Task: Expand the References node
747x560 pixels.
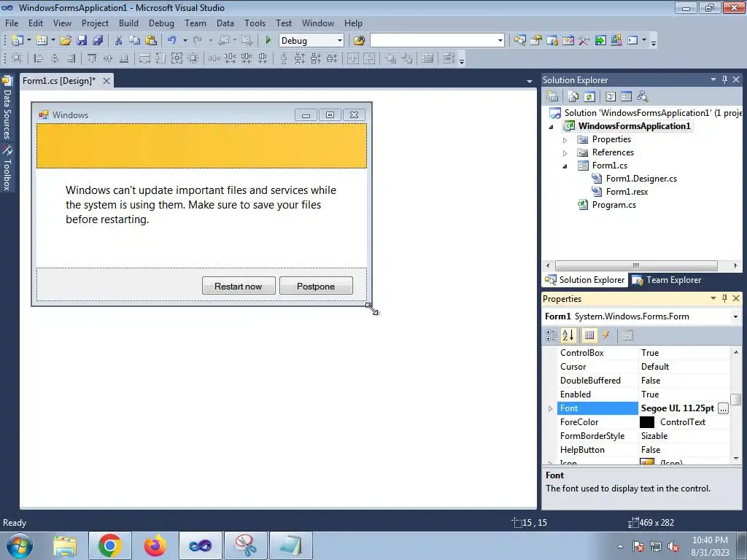Action: (x=565, y=153)
